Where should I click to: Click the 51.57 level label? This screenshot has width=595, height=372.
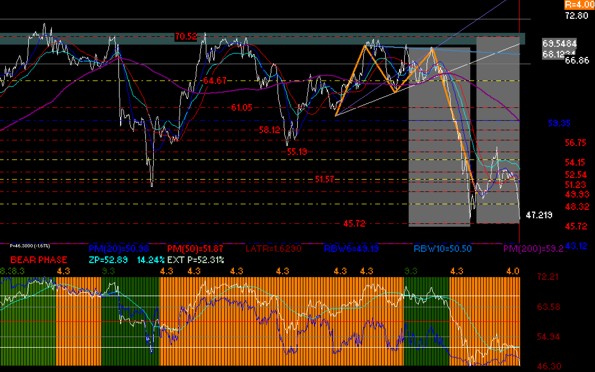click(324, 179)
